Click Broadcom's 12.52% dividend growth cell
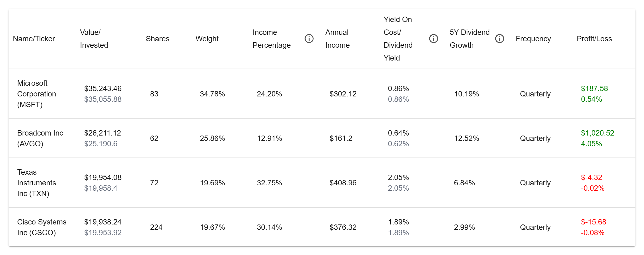Screen dimensions: 644x255 click(x=466, y=138)
